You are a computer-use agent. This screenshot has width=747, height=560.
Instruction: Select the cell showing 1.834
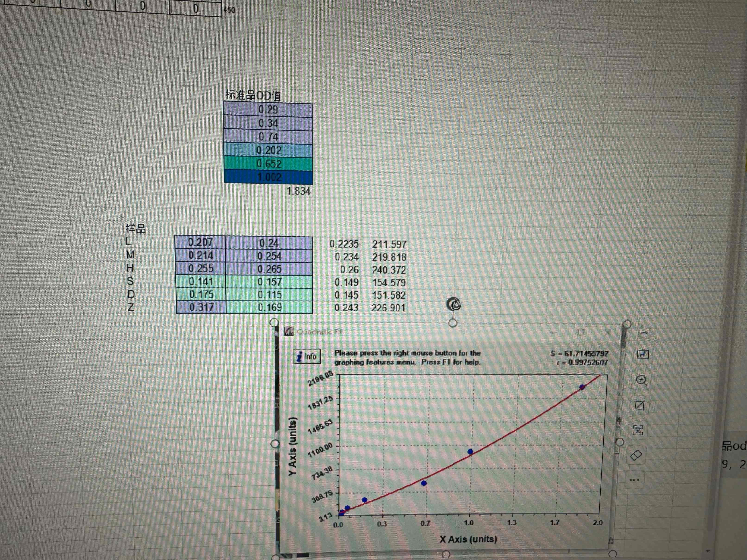299,191
